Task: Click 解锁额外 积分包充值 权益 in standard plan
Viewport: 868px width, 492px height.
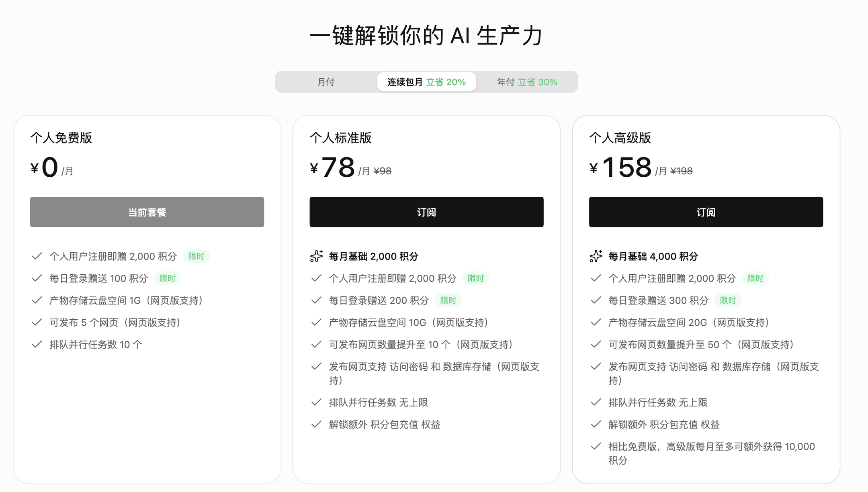Action: tap(385, 425)
